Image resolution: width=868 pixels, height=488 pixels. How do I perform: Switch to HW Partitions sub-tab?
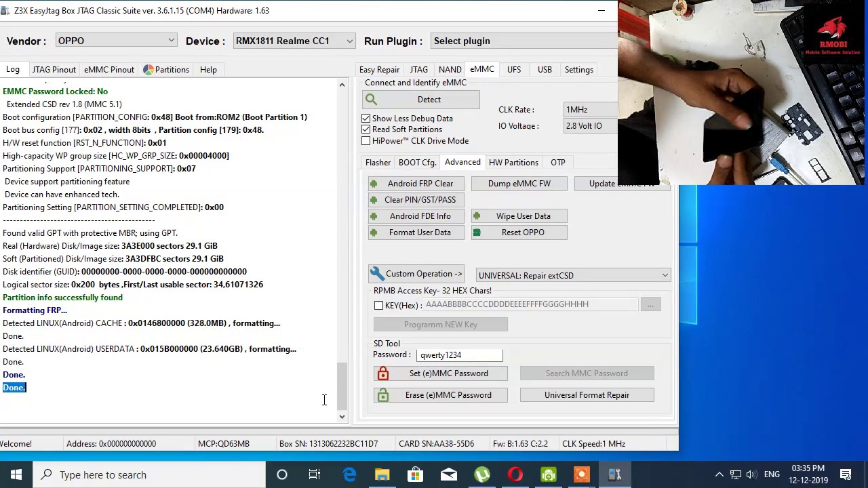(x=513, y=163)
